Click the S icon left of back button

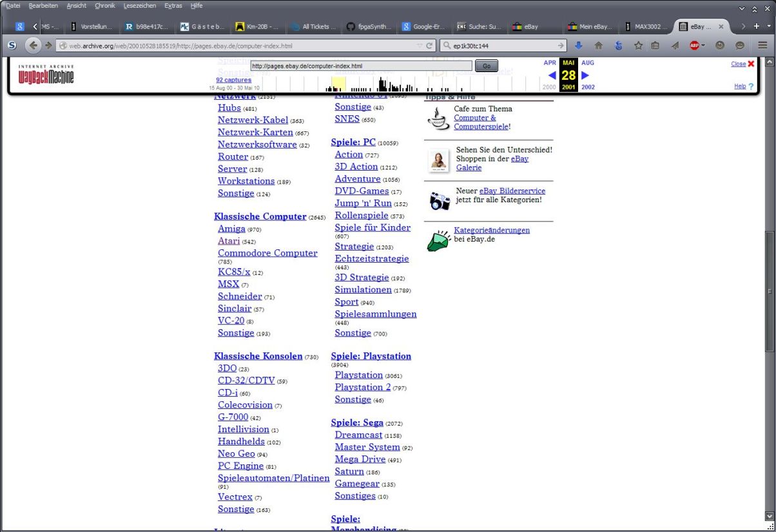tap(12, 46)
